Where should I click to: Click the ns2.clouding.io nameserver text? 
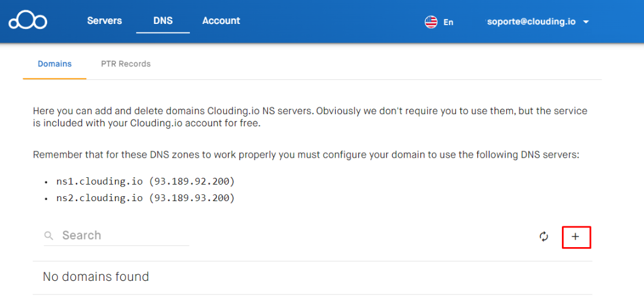click(99, 198)
